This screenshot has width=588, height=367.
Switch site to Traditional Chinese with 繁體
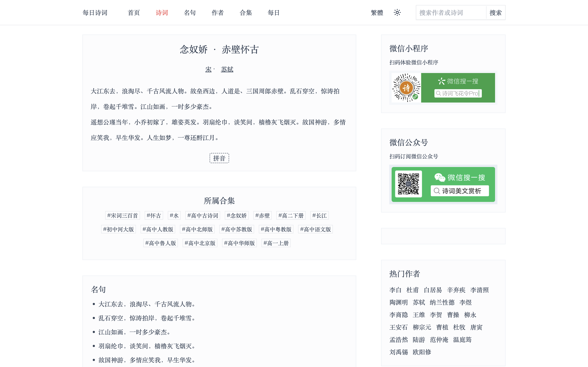(377, 12)
